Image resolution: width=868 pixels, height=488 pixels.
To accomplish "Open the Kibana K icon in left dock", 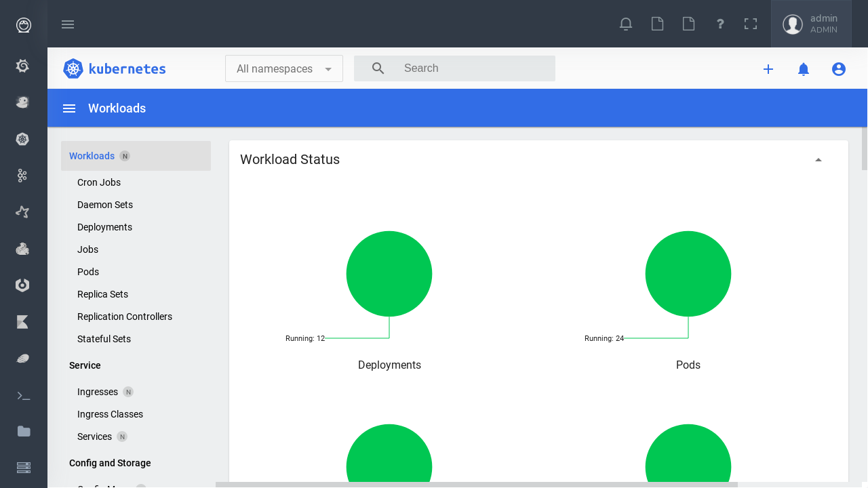I will [x=22, y=322].
